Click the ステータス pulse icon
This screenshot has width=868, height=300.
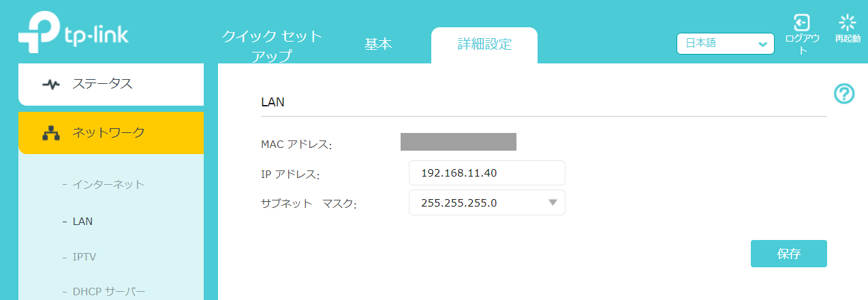[51, 85]
